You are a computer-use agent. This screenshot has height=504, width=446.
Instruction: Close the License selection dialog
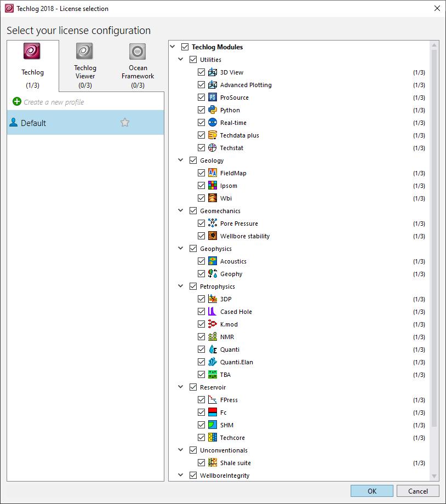pyautogui.click(x=437, y=8)
